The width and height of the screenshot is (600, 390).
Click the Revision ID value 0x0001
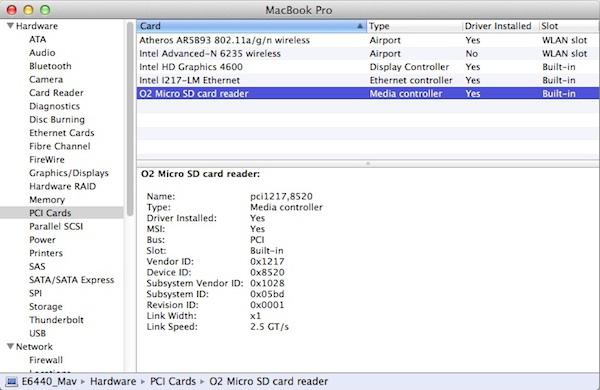pyautogui.click(x=267, y=305)
